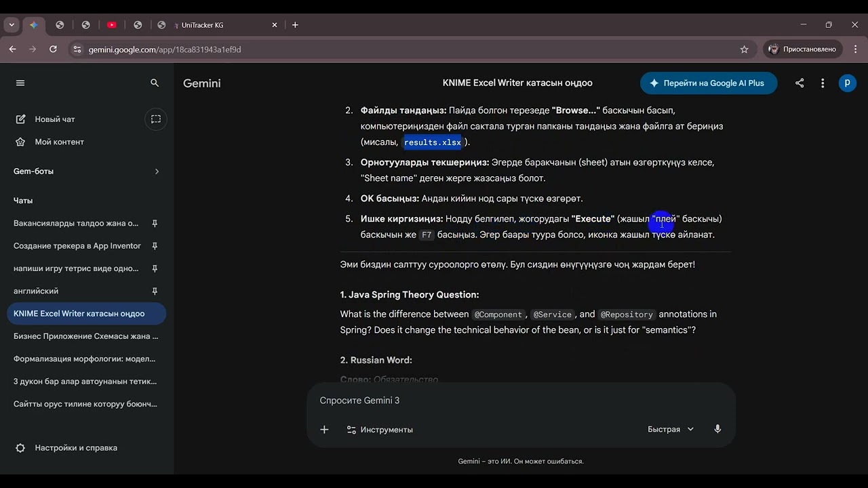Click the Gemini logo text
This screenshot has width=868, height=488.
click(202, 83)
